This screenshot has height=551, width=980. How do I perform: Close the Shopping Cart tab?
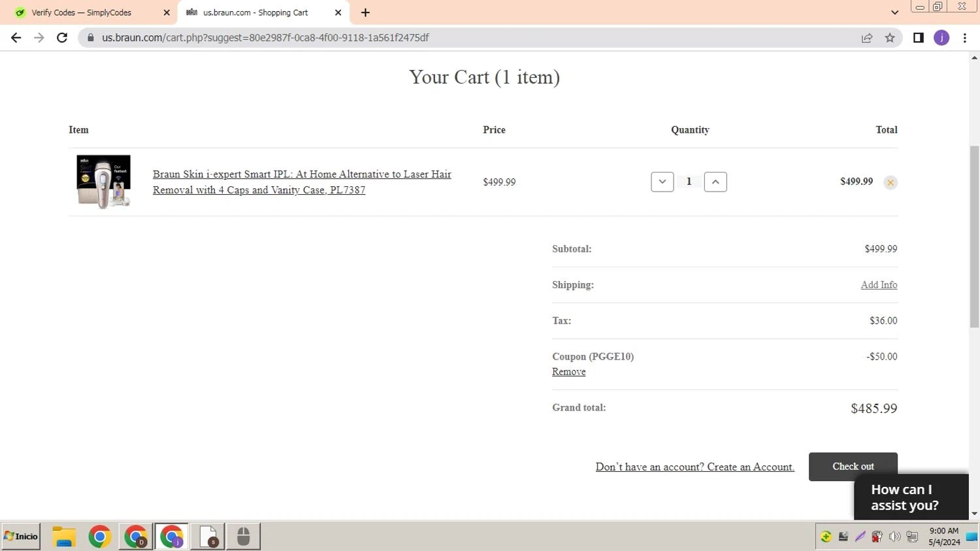338,12
